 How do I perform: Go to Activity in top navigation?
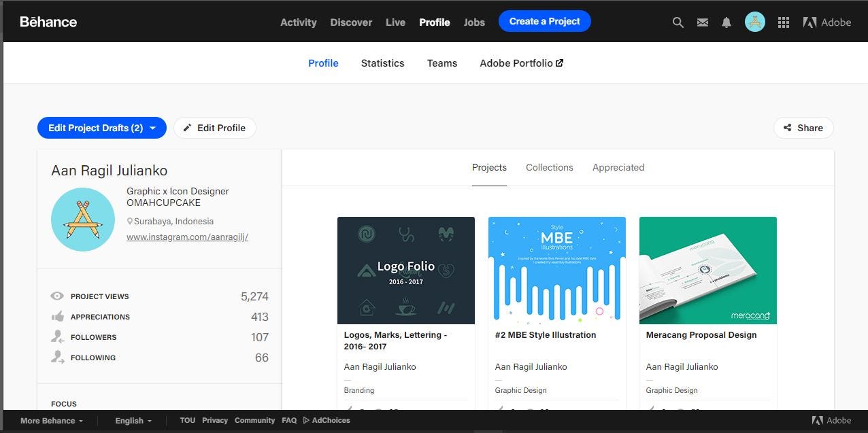(299, 22)
